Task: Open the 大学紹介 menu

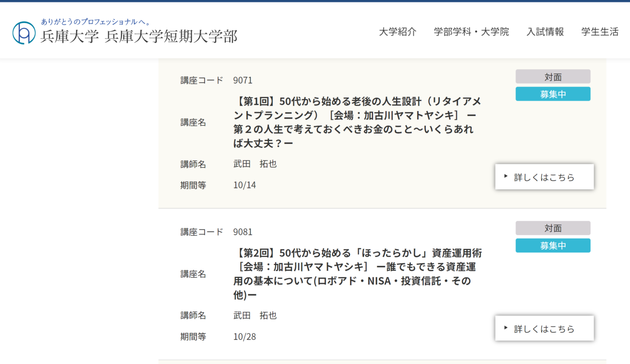Action: pos(397,32)
